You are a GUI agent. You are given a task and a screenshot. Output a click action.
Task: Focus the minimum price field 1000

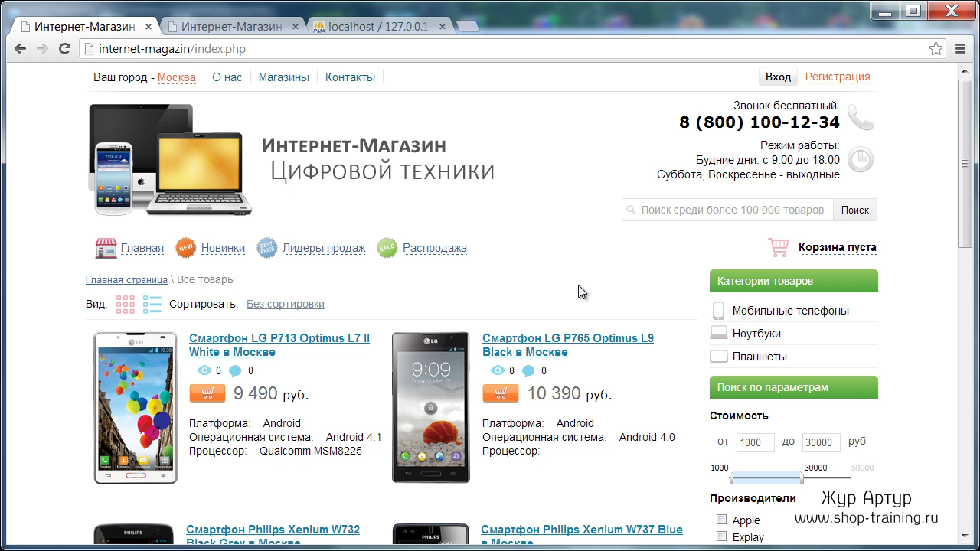756,442
